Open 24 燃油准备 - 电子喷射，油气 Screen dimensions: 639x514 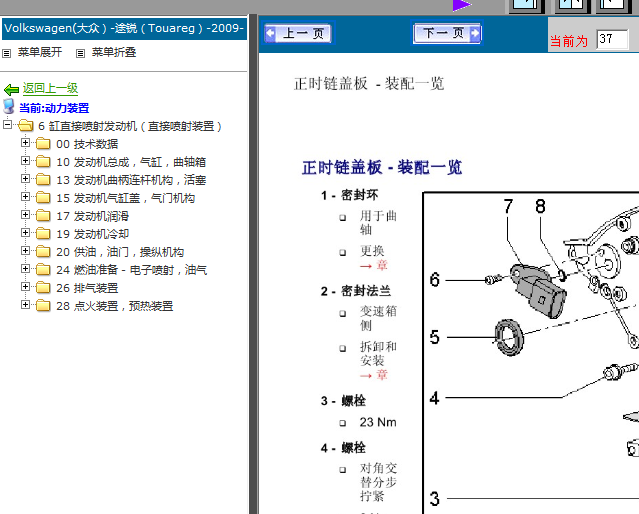click(x=132, y=270)
